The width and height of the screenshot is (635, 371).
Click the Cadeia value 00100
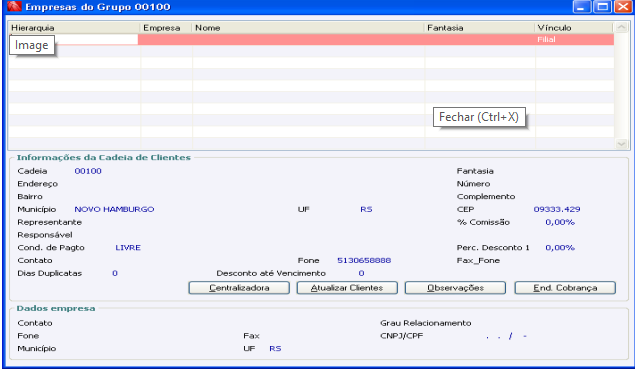tap(88, 171)
